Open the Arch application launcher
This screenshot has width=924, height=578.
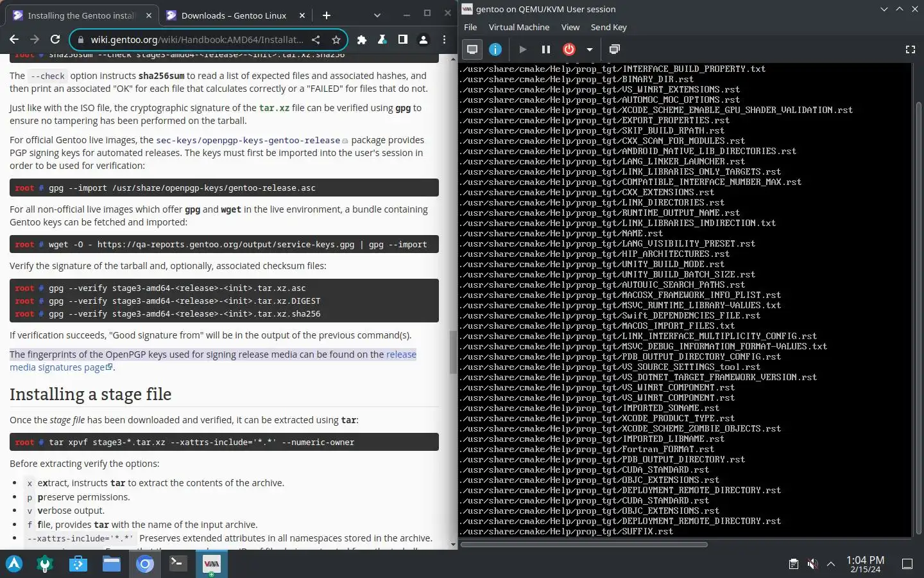click(14, 564)
